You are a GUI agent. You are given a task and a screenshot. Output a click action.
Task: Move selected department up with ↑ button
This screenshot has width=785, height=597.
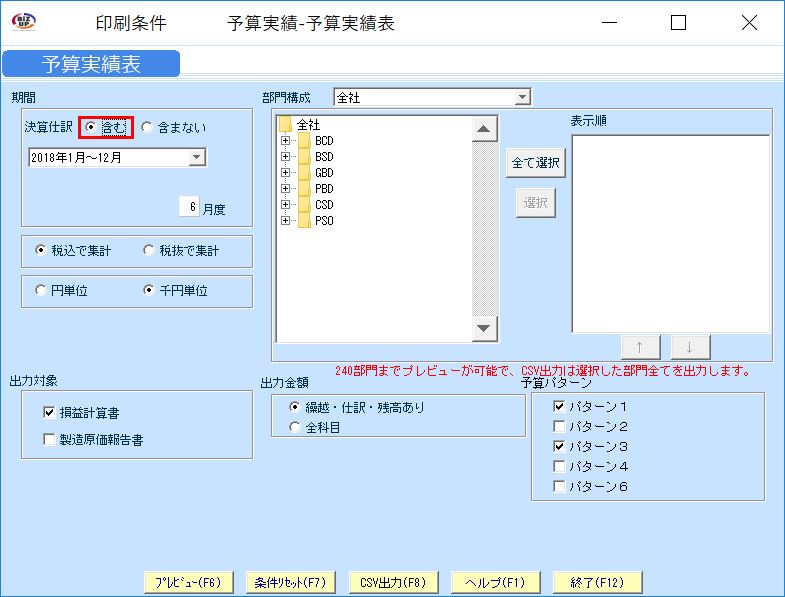[x=640, y=347]
